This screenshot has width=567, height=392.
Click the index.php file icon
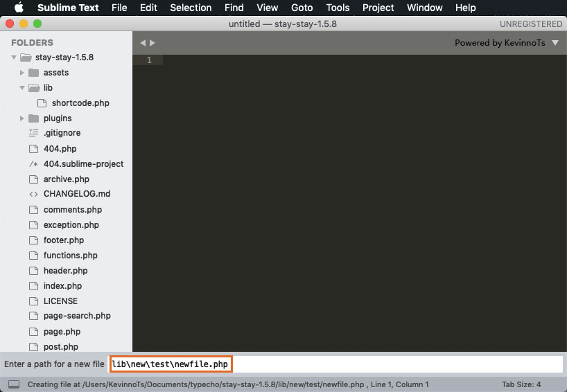pyautogui.click(x=34, y=286)
